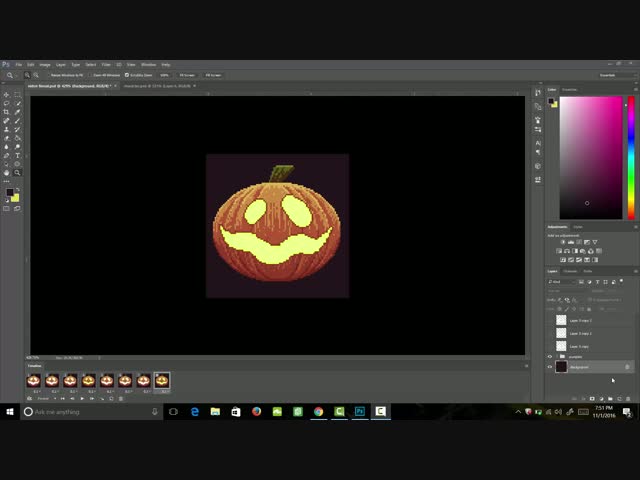Create a new group in Layers panel

click(610, 399)
